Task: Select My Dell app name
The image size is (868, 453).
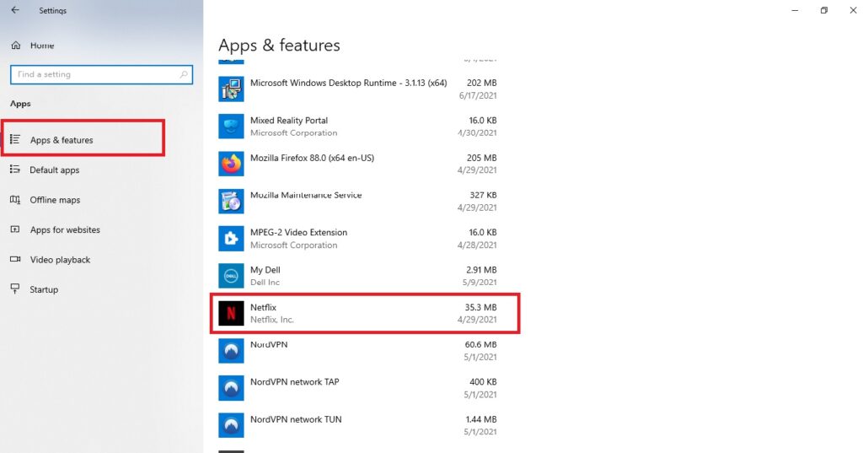Action: click(265, 270)
